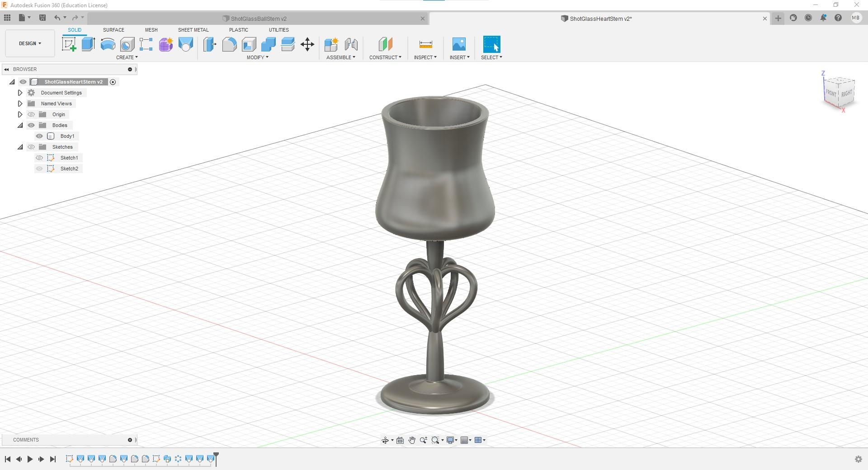This screenshot has height=470, width=868.
Task: Open the ASSEMBLE dropdown menu
Action: pos(341,57)
